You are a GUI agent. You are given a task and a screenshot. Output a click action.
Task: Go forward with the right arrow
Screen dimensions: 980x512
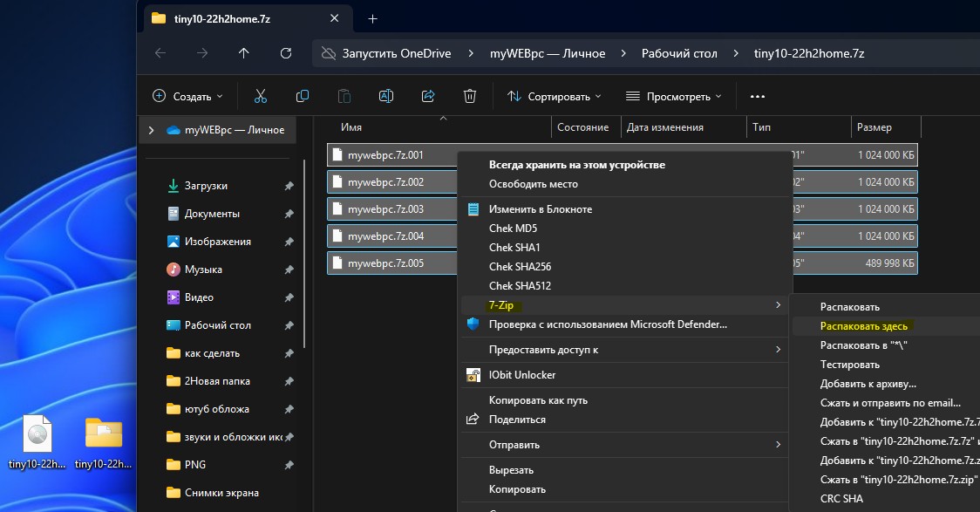click(202, 53)
